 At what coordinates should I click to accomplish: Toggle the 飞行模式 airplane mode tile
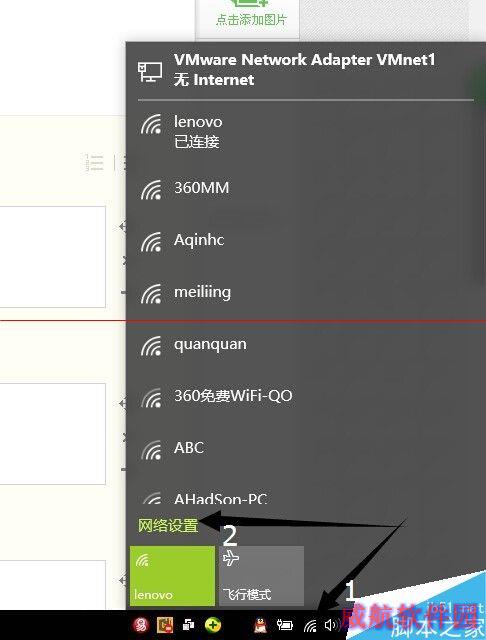262,576
